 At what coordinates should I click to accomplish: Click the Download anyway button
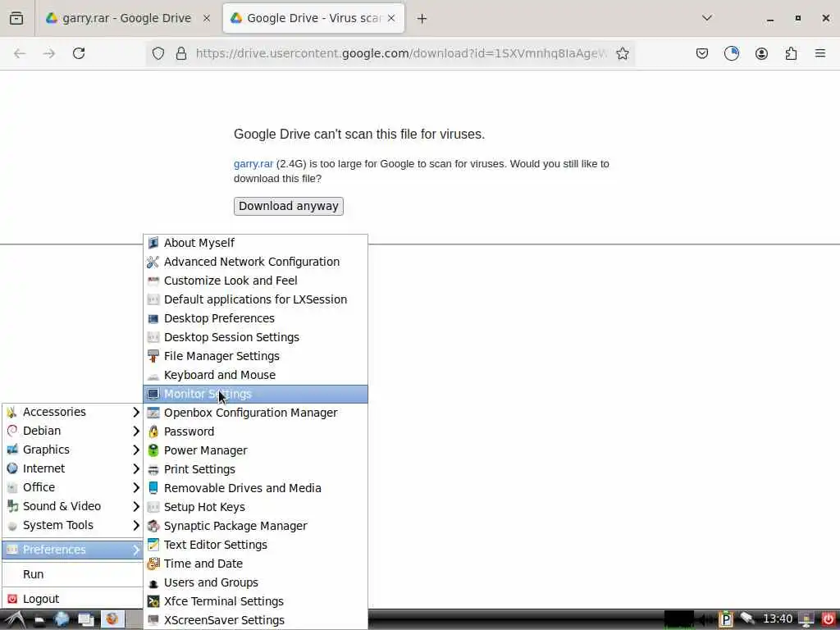click(x=288, y=206)
